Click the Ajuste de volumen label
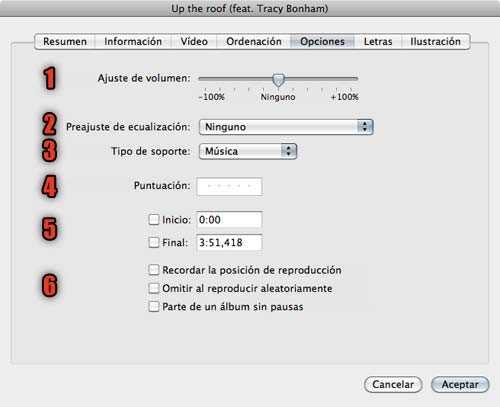 [x=144, y=78]
